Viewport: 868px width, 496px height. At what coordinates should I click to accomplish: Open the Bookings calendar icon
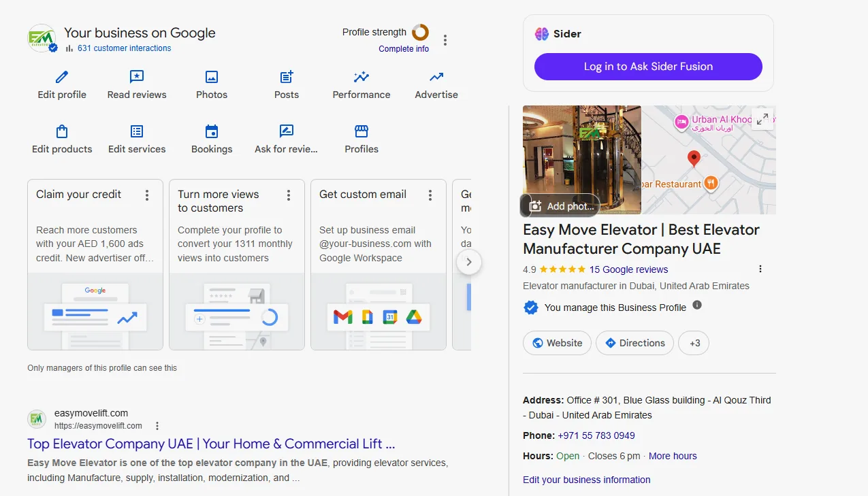click(x=212, y=131)
